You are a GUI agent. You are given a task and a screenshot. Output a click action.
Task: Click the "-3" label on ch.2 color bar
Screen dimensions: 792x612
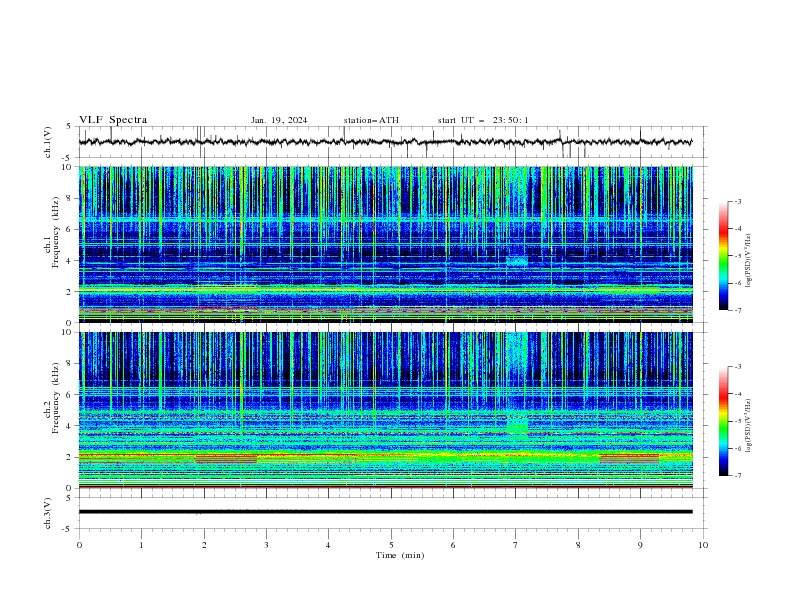738,367
